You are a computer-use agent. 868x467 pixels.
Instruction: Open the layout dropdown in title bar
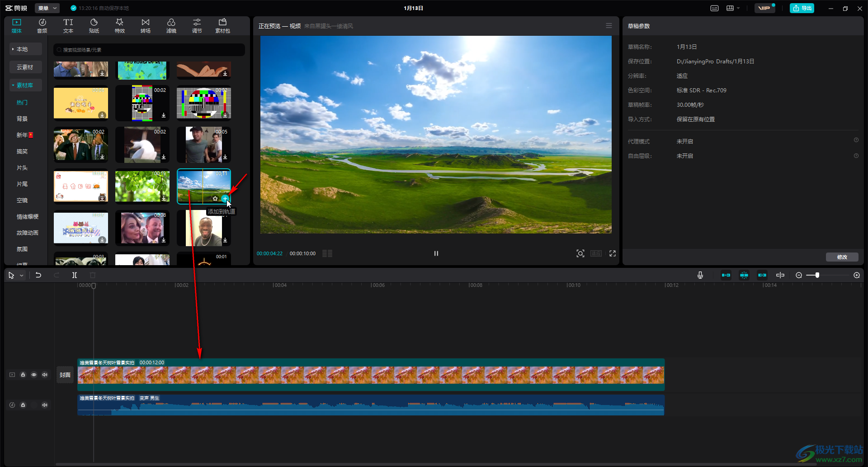(x=733, y=8)
